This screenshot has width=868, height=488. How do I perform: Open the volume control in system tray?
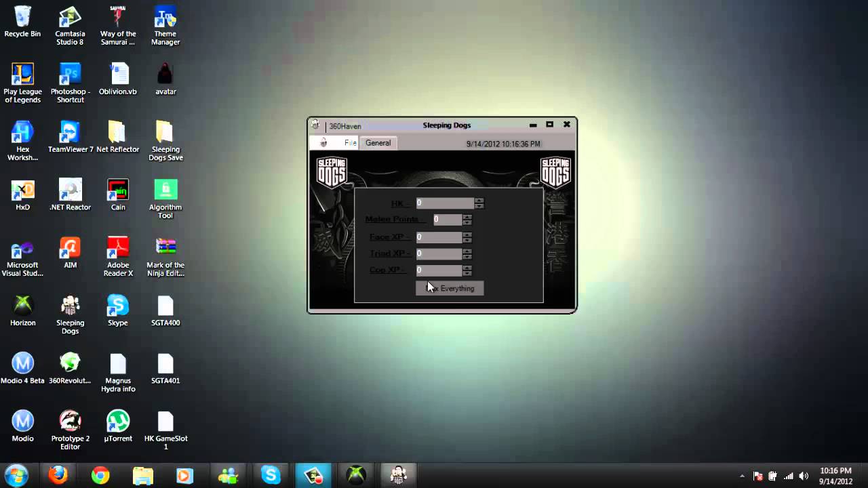coord(804,476)
